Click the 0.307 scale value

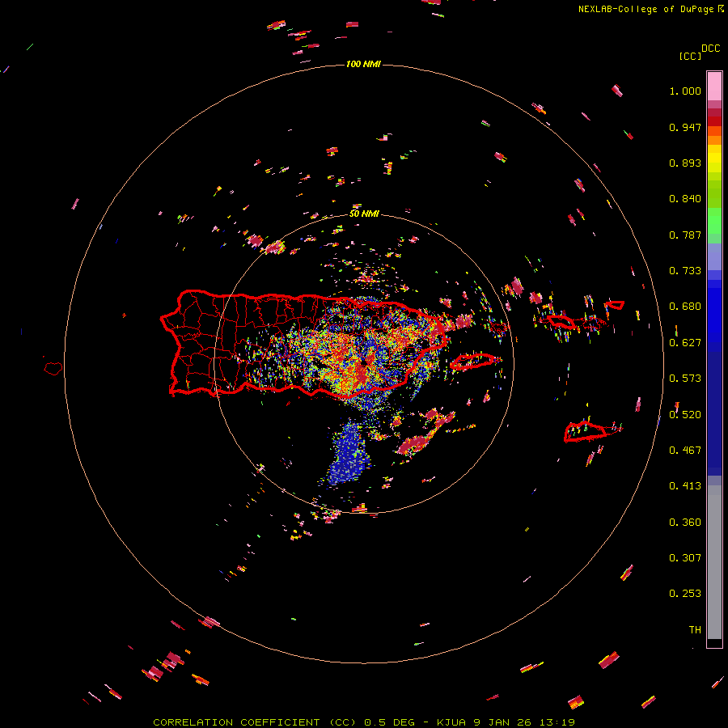click(685, 558)
